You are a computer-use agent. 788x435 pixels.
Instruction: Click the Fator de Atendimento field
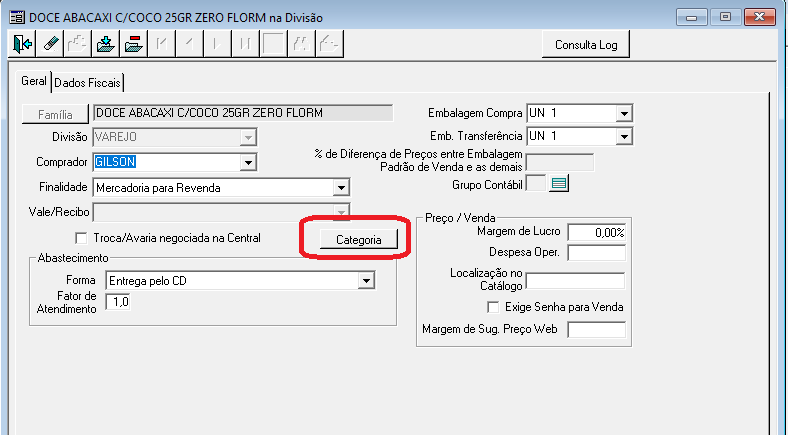118,302
